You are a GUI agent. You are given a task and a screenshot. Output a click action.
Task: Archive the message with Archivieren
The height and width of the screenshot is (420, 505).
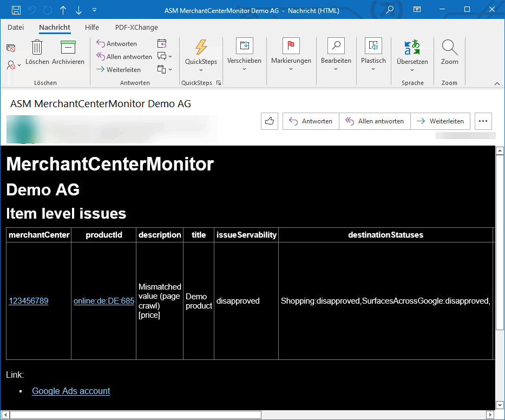pyautogui.click(x=68, y=52)
